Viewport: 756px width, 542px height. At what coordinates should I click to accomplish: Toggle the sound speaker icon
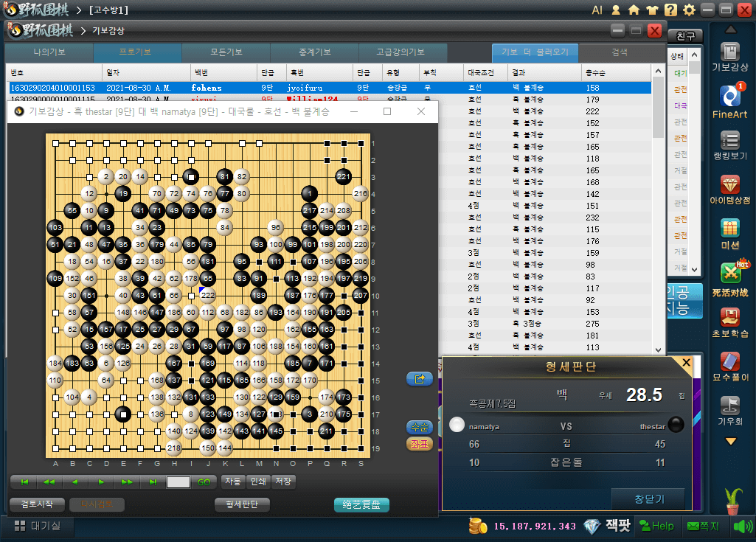point(742,526)
